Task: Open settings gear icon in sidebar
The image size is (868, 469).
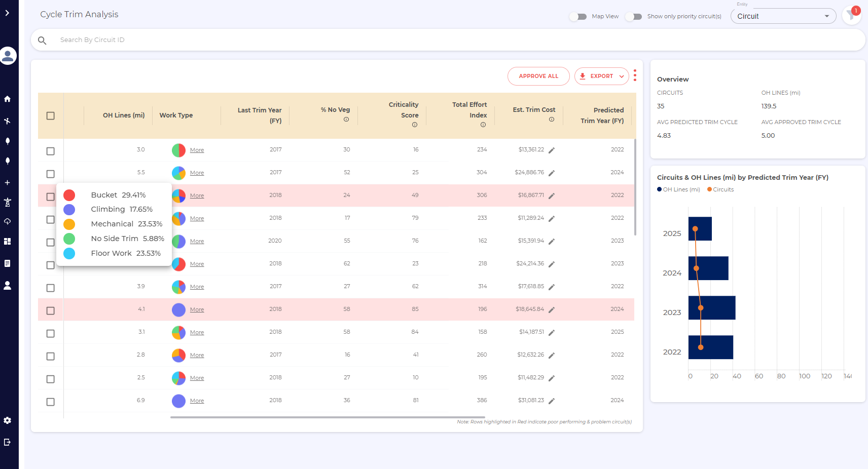Action: coord(8,420)
